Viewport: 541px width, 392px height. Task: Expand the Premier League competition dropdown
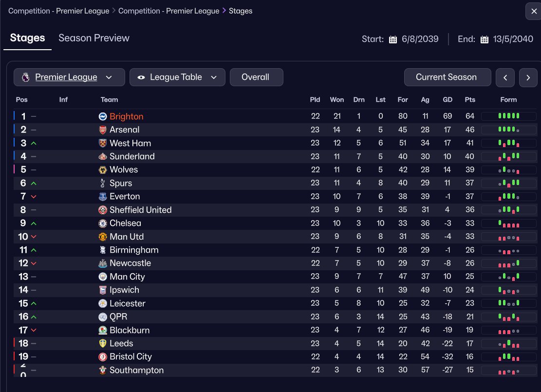click(69, 77)
